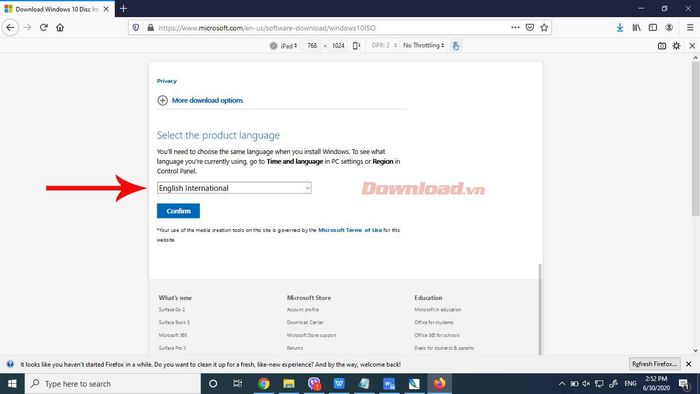Open Surface Book 3 footer link
700x394 pixels.
[x=174, y=322]
